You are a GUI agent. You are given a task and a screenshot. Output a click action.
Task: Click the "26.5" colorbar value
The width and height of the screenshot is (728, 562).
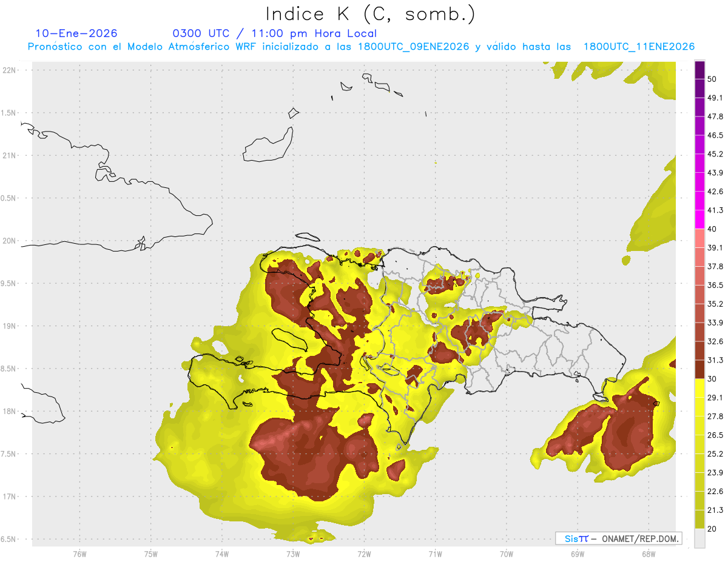pyautogui.click(x=715, y=435)
